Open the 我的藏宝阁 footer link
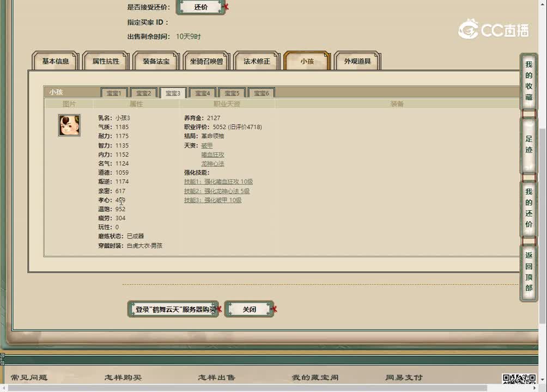The image size is (547, 392). [x=315, y=377]
